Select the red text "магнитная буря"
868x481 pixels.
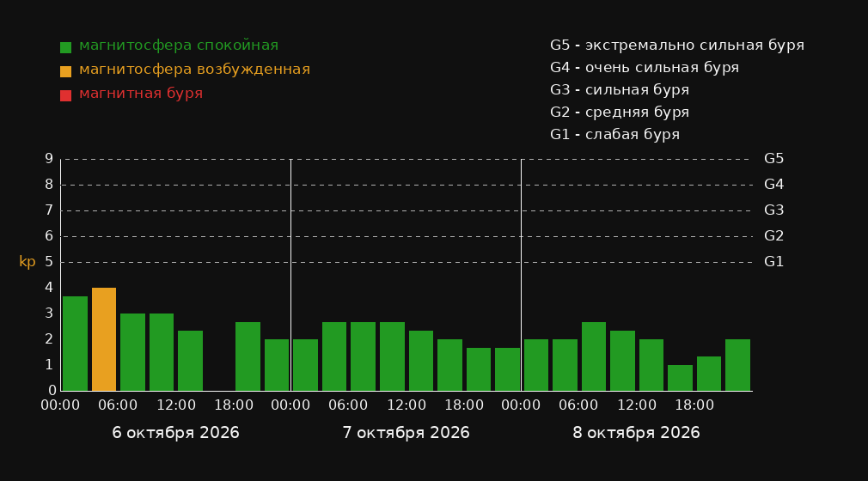[141, 94]
